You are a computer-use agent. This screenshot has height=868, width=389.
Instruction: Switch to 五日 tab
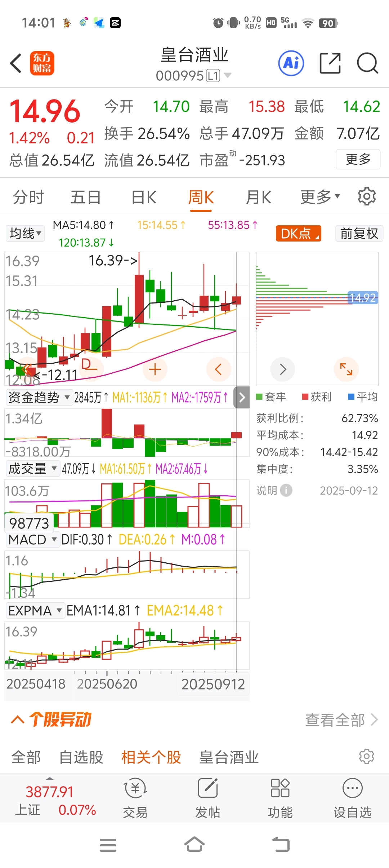click(86, 197)
